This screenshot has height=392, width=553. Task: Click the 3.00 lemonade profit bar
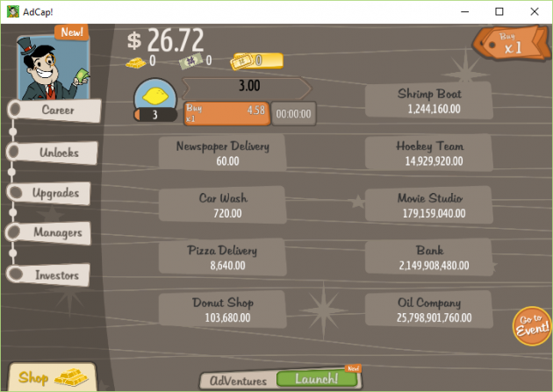click(247, 88)
